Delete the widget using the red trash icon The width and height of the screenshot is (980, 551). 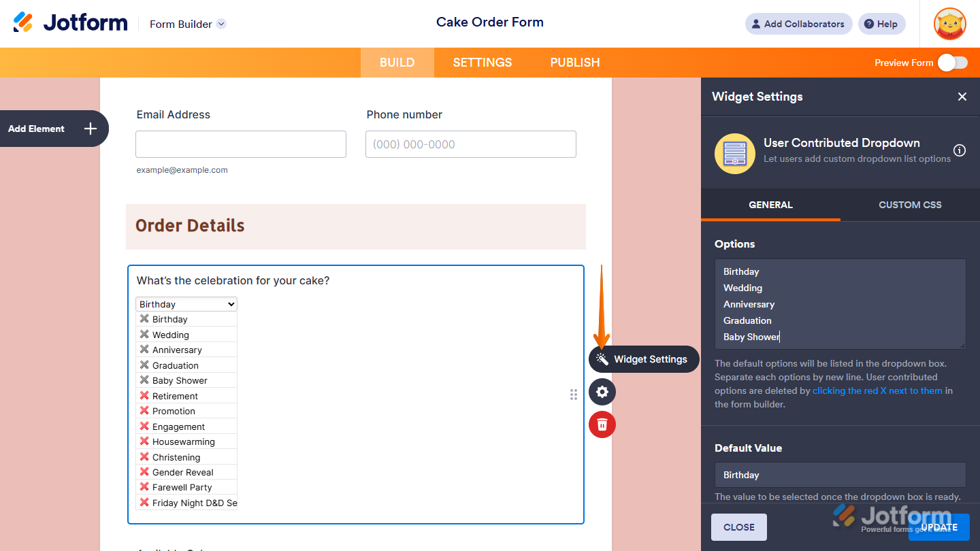click(x=602, y=424)
